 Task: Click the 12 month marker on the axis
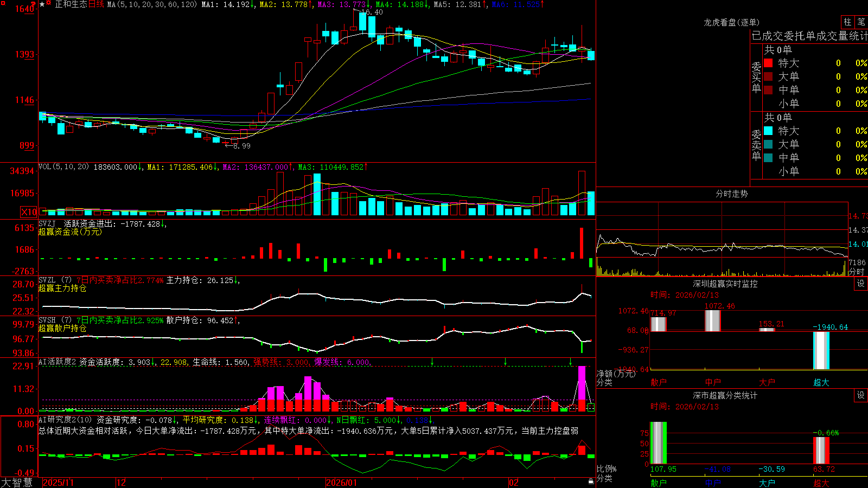(x=122, y=483)
